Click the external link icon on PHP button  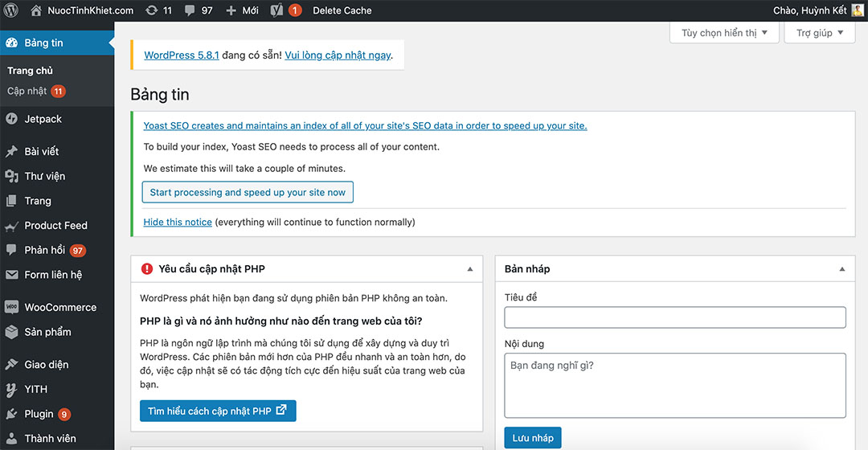point(281,410)
